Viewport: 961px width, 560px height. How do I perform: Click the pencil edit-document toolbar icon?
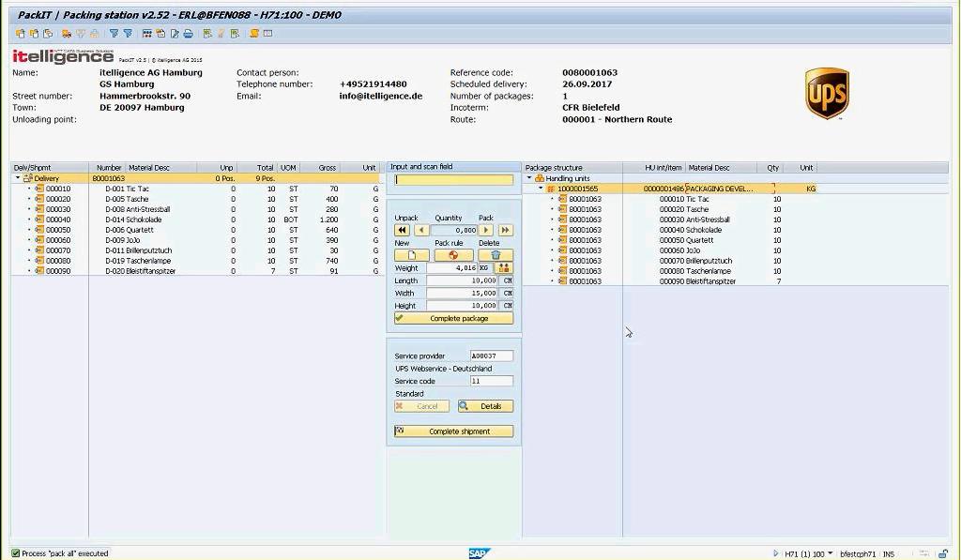[175, 34]
